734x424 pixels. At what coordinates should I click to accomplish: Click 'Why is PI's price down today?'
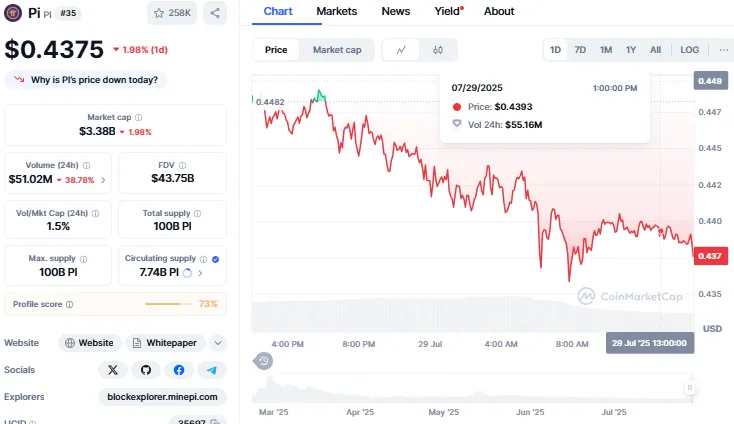[87, 80]
